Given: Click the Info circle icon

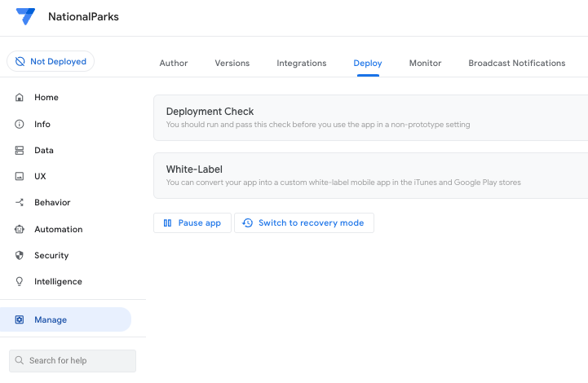Looking at the screenshot, I should [x=19, y=124].
